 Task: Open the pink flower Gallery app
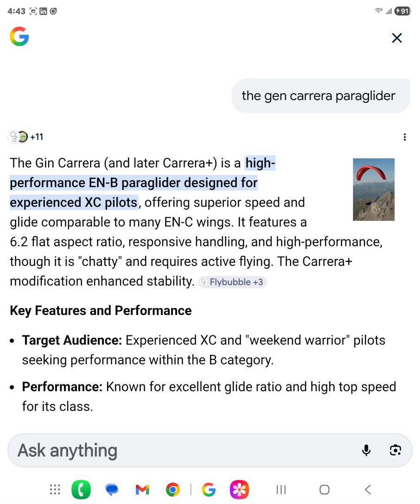(x=239, y=490)
